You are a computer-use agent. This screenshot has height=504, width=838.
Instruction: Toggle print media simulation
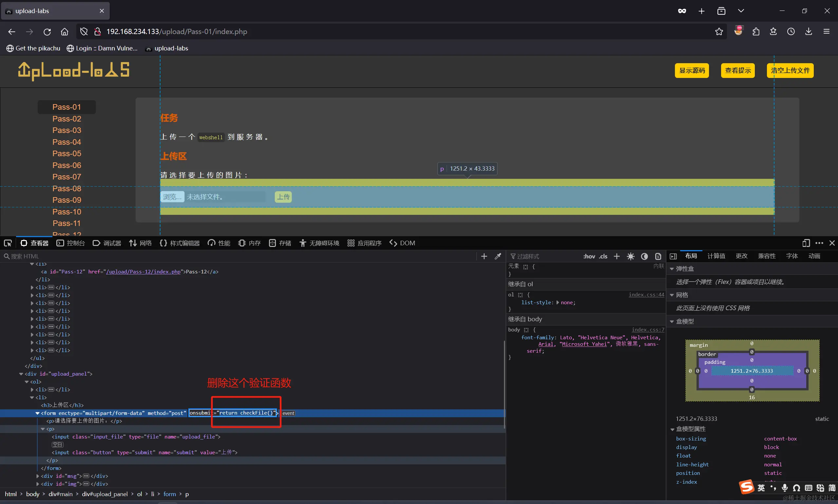[x=658, y=256]
